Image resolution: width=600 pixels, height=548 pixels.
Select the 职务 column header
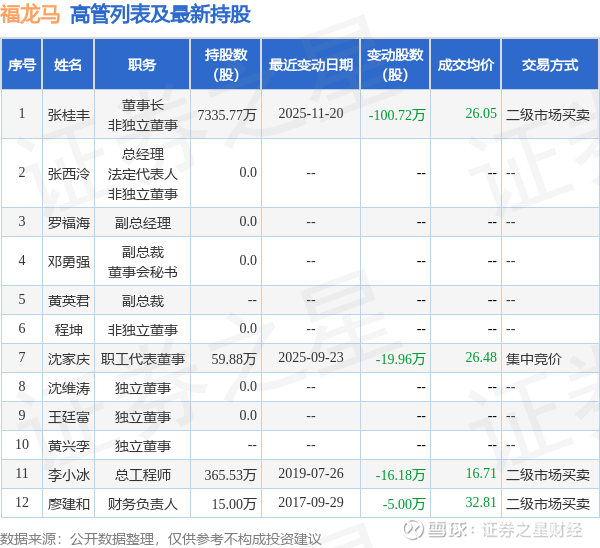(x=142, y=64)
